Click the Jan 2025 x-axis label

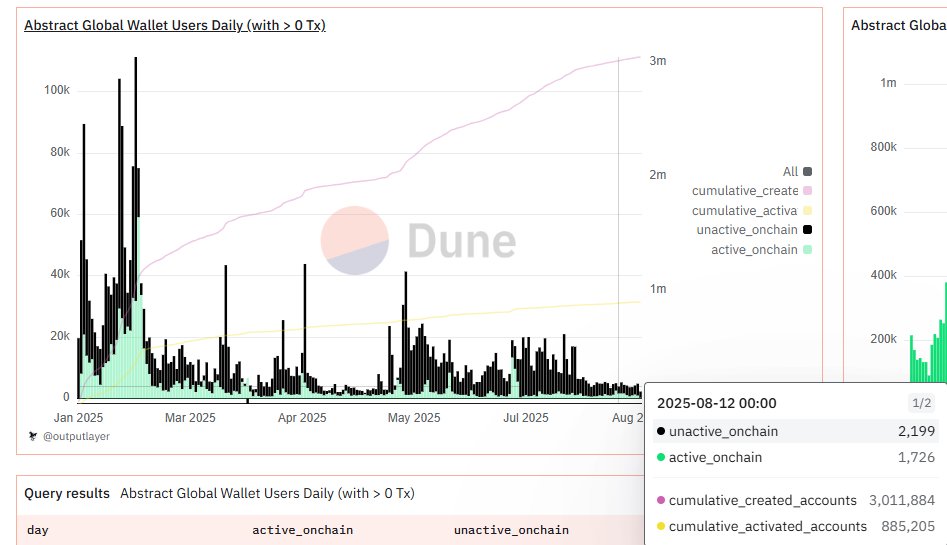click(79, 418)
